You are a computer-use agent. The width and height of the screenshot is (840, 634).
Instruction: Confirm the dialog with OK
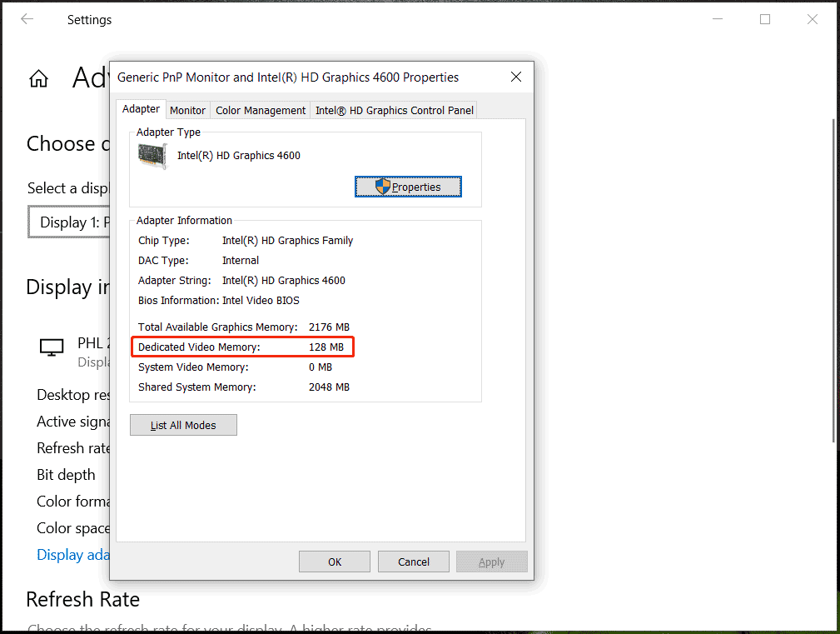coord(334,562)
